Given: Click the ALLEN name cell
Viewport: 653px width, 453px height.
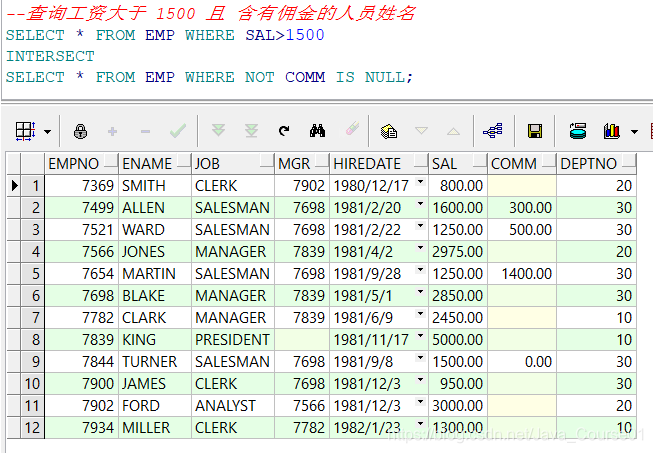Looking at the screenshot, I should tap(155, 208).
